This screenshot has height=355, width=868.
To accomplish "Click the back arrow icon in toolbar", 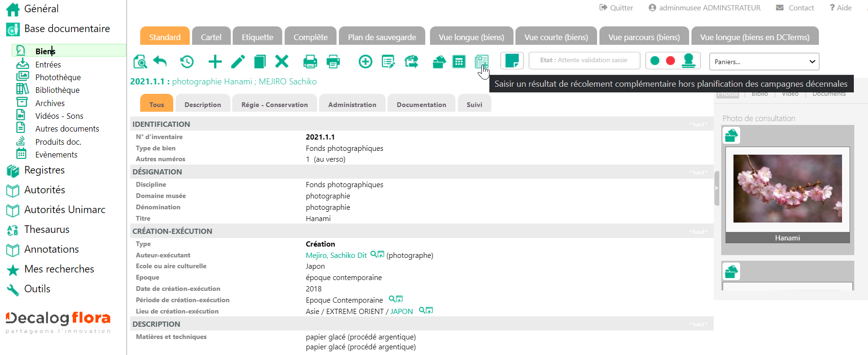I will pos(160,62).
